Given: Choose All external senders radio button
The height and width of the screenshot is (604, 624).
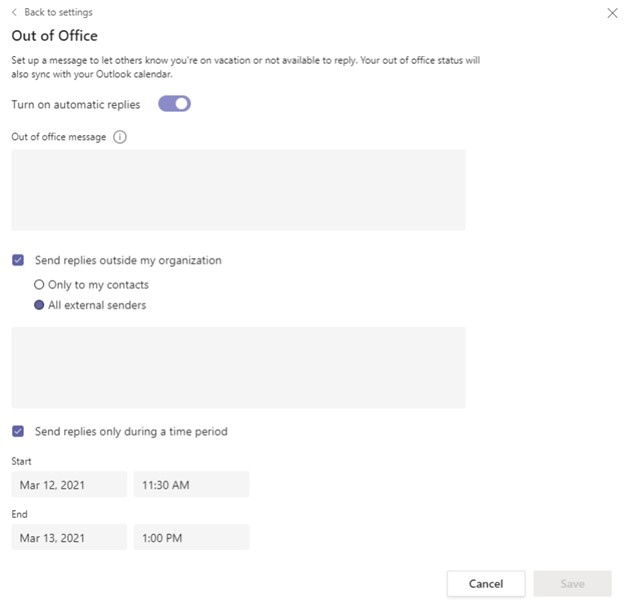Looking at the screenshot, I should click(39, 305).
